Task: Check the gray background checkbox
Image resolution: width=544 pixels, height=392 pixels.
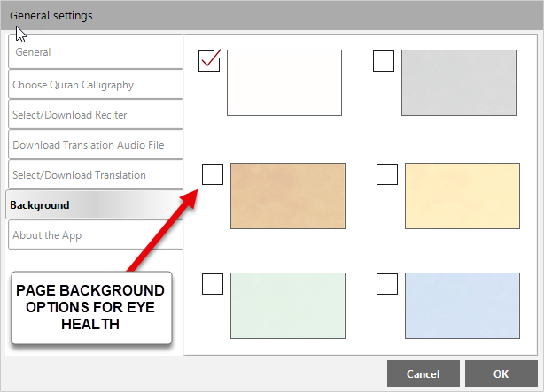Action: 384,61
